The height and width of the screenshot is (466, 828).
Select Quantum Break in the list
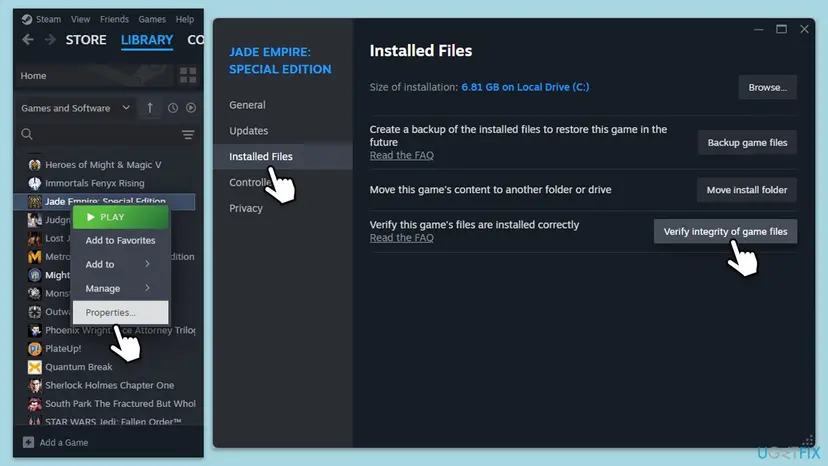[x=79, y=367]
